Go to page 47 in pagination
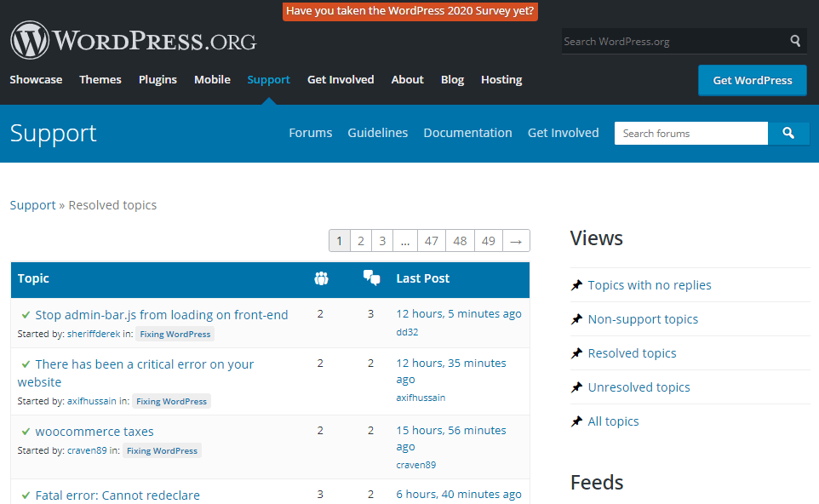Image resolution: width=819 pixels, height=504 pixels. 432,241
